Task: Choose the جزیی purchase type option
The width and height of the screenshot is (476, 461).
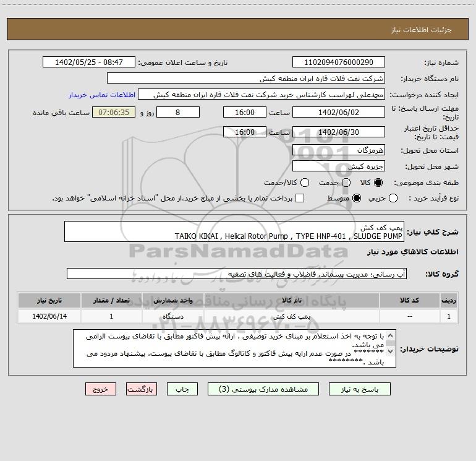Action: click(x=393, y=198)
